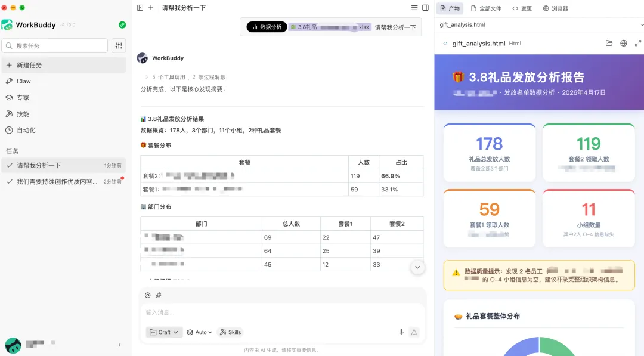Viewport: 644px width, 356px height.
Task: Click the macOS green fullscreen window button
Action: pyautogui.click(x=22, y=7)
